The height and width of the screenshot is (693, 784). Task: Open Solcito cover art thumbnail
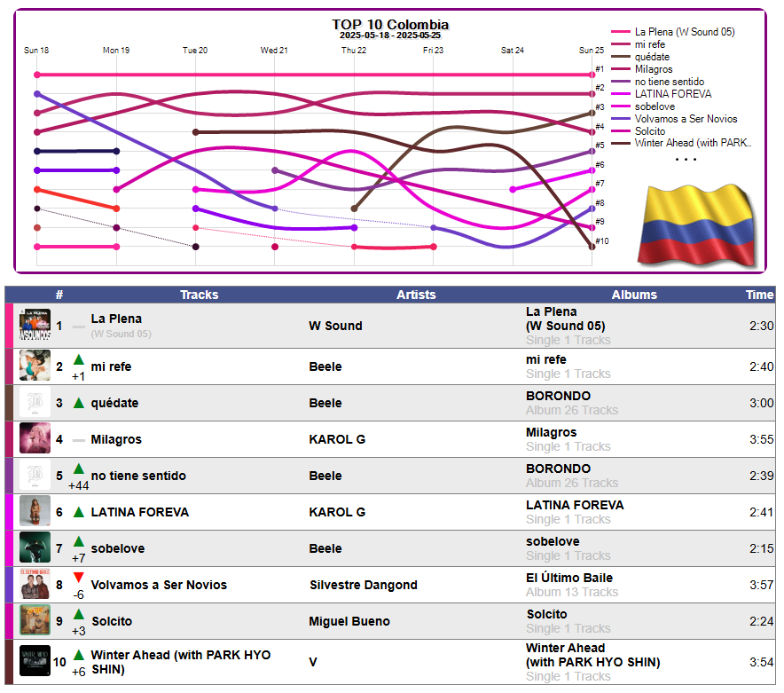tap(35, 620)
